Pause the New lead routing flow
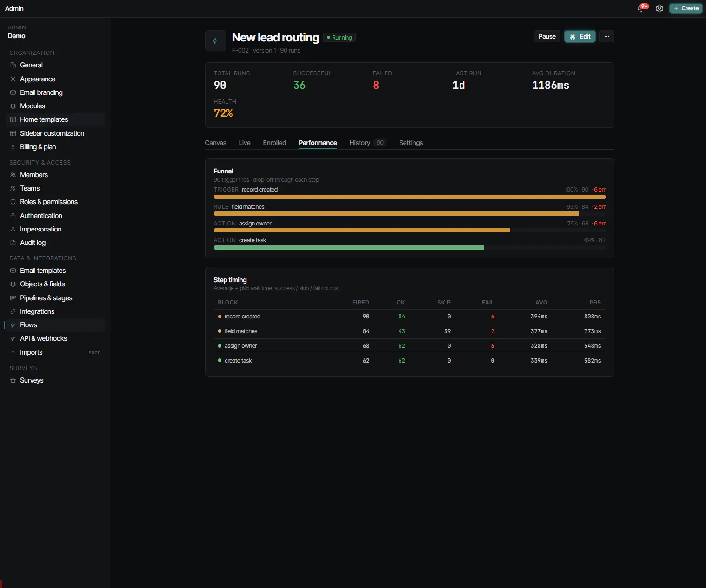This screenshot has height=588, width=706. 547,36
